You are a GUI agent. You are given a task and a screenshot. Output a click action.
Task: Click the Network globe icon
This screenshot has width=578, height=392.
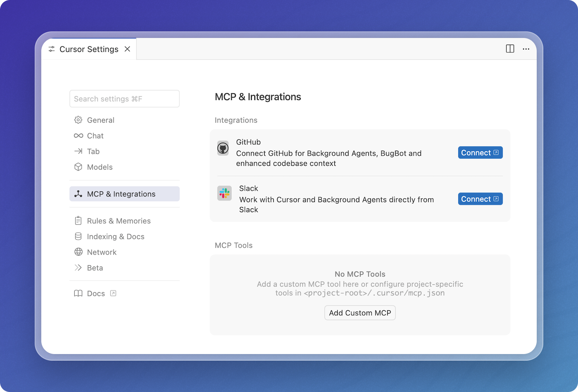point(78,252)
